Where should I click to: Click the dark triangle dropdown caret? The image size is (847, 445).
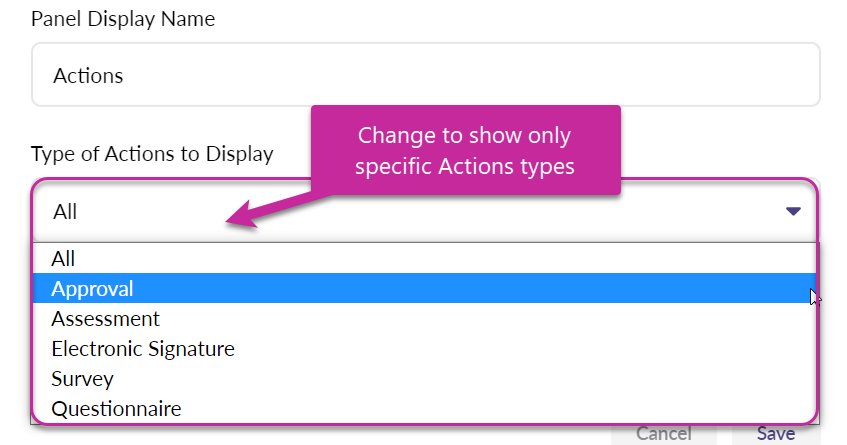click(793, 211)
